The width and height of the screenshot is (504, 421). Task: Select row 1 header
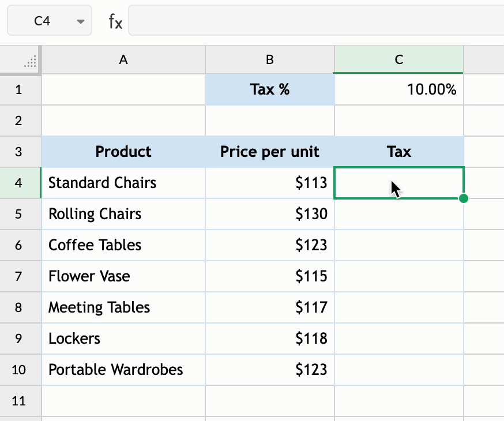pos(19,90)
